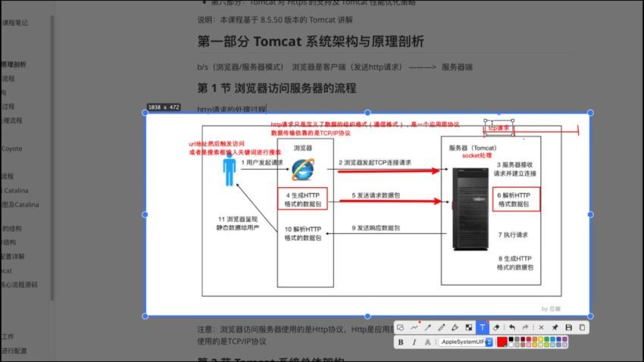Open the current red color picker

coord(502,342)
